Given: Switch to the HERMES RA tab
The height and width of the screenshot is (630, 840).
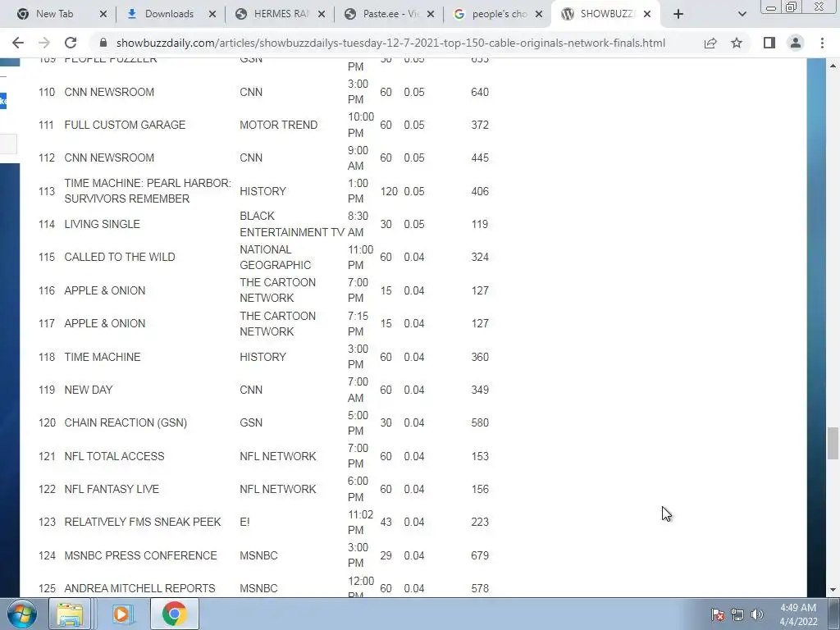Looking at the screenshot, I should [279, 14].
